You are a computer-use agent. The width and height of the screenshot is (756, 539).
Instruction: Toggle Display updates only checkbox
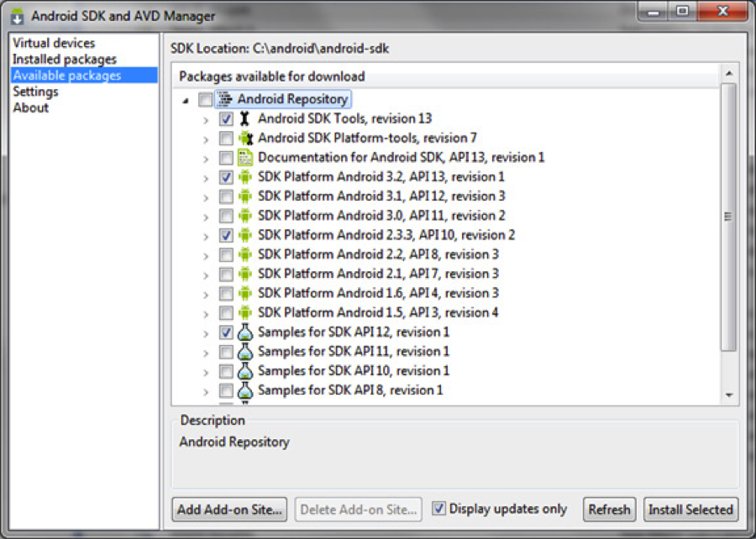[438, 509]
